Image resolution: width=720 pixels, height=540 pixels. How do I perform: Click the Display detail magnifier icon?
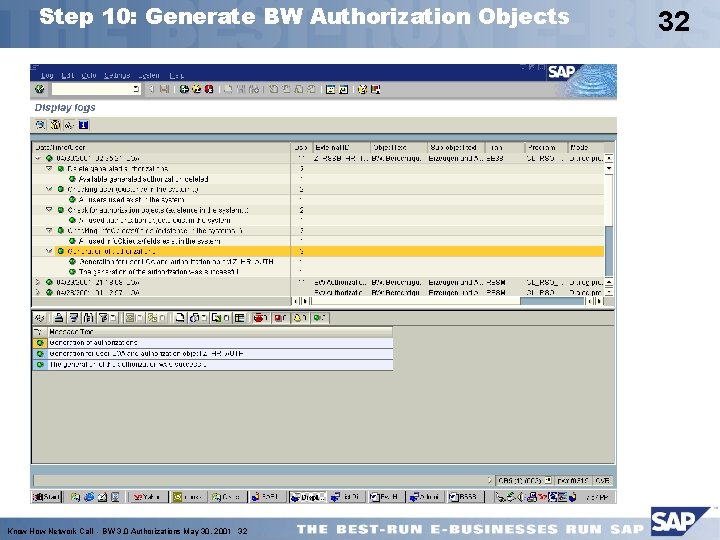[41, 125]
